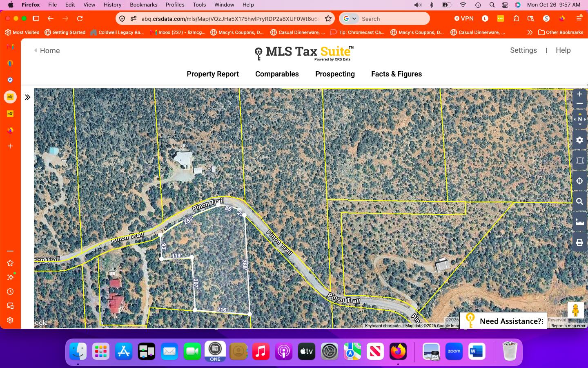
Task: Click the Google search field
Action: coord(394,19)
